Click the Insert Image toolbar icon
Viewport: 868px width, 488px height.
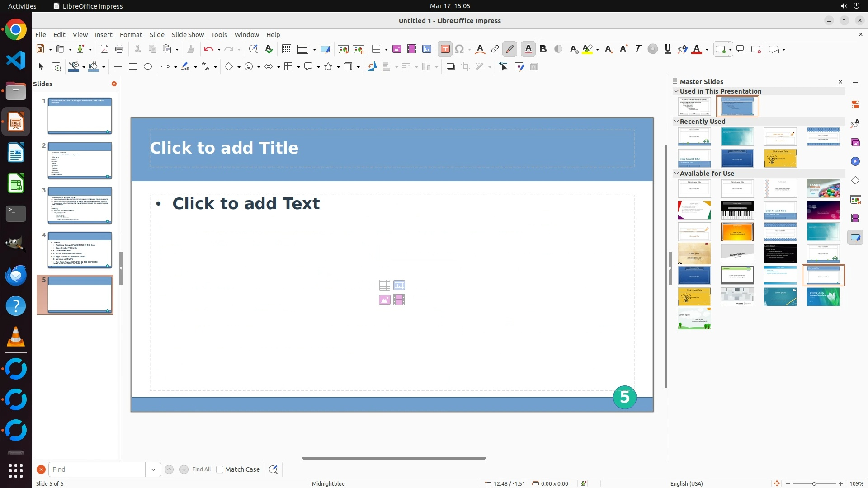(396, 49)
